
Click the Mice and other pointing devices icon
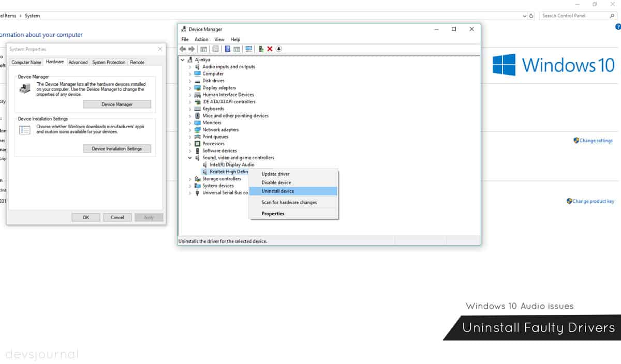pyautogui.click(x=197, y=116)
